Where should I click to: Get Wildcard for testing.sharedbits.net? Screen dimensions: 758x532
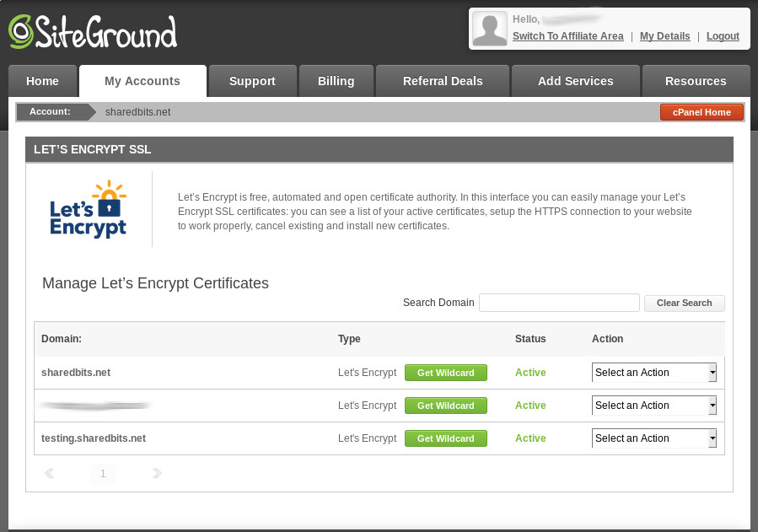(446, 438)
